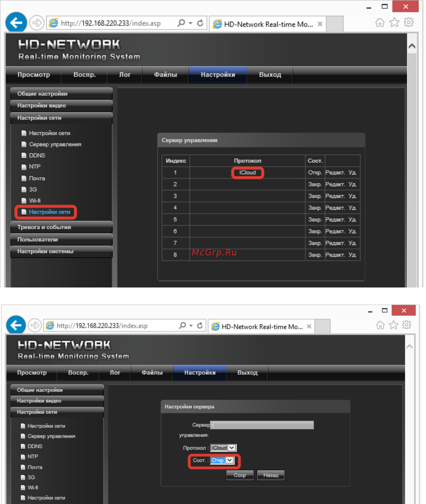Open Просмотр tab in the top window
The image size is (426, 504).
pyautogui.click(x=33, y=75)
